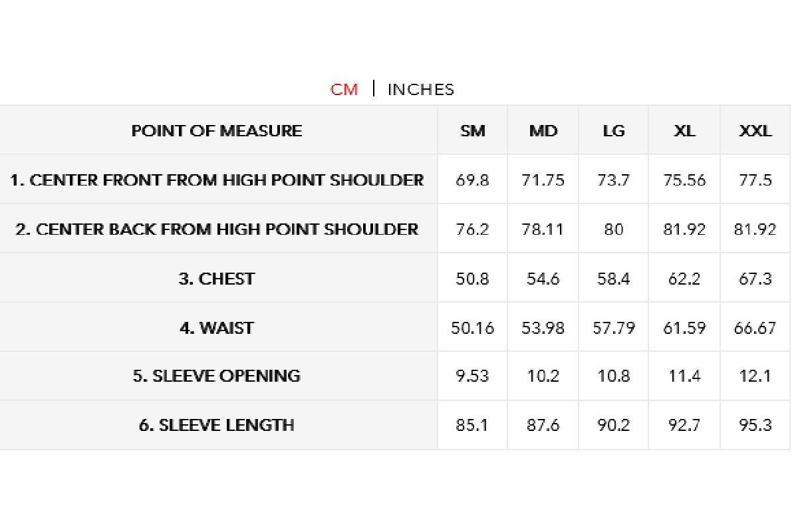
Task: Select the XL size column header
Action: (684, 130)
